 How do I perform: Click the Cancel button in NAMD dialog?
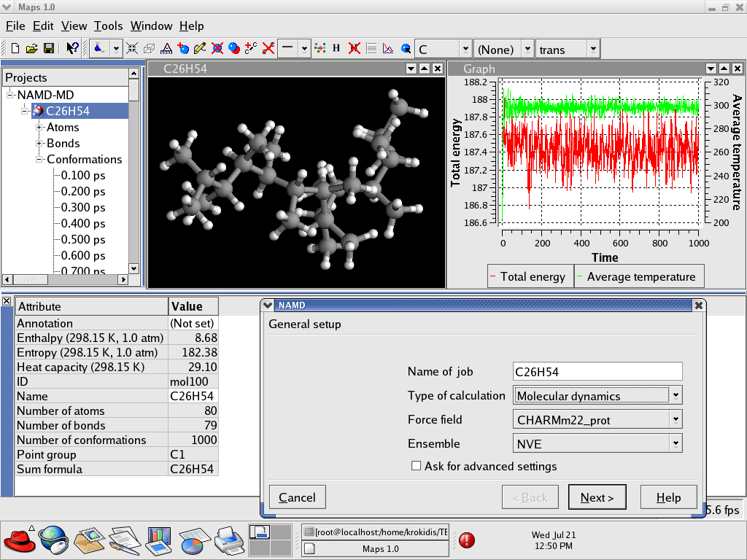(x=297, y=497)
